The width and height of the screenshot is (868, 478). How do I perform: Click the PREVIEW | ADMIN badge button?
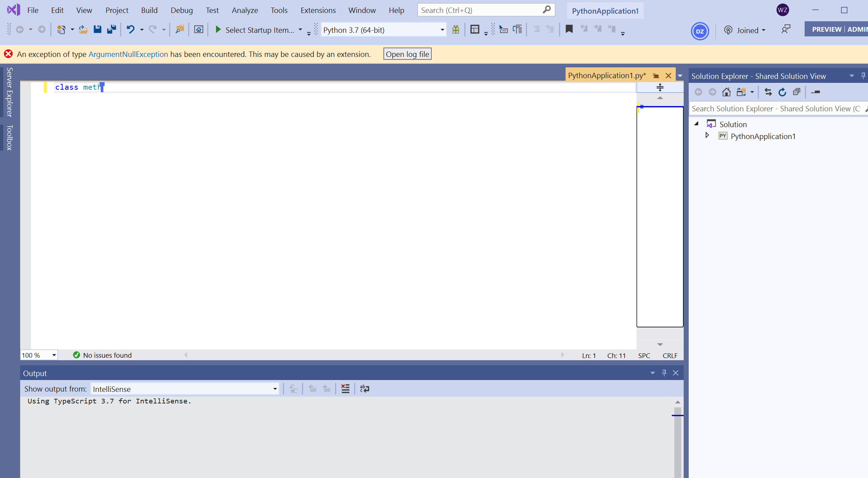click(x=836, y=29)
